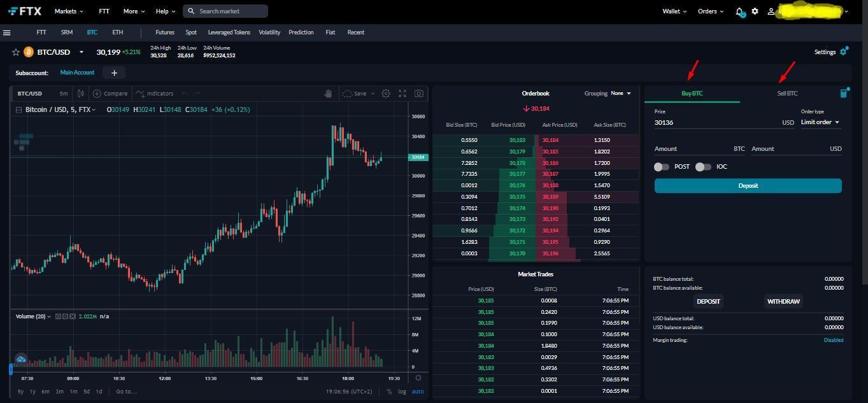
Task: Switch to the Sell BTC tab
Action: [787, 94]
